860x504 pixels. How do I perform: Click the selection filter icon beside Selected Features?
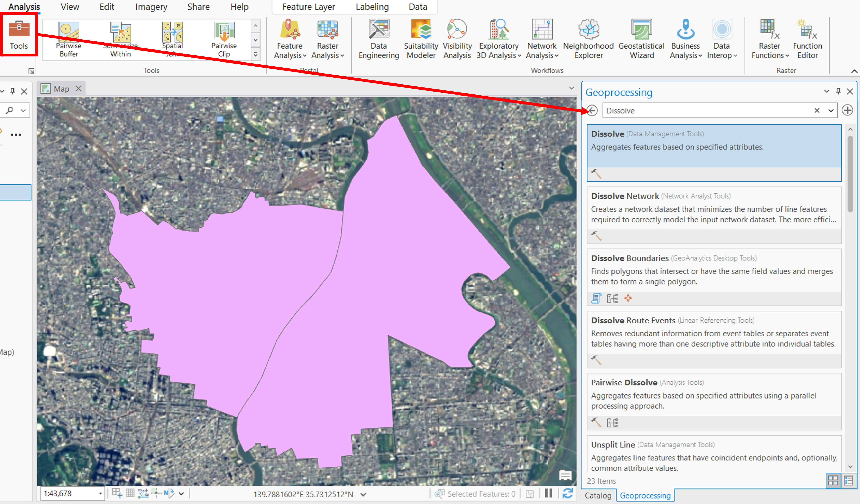530,494
